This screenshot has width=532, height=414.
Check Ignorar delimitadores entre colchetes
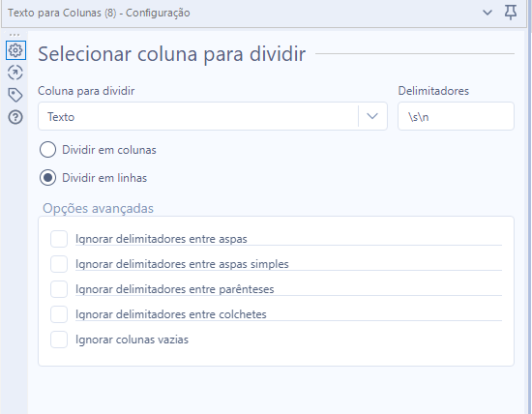tap(59, 314)
